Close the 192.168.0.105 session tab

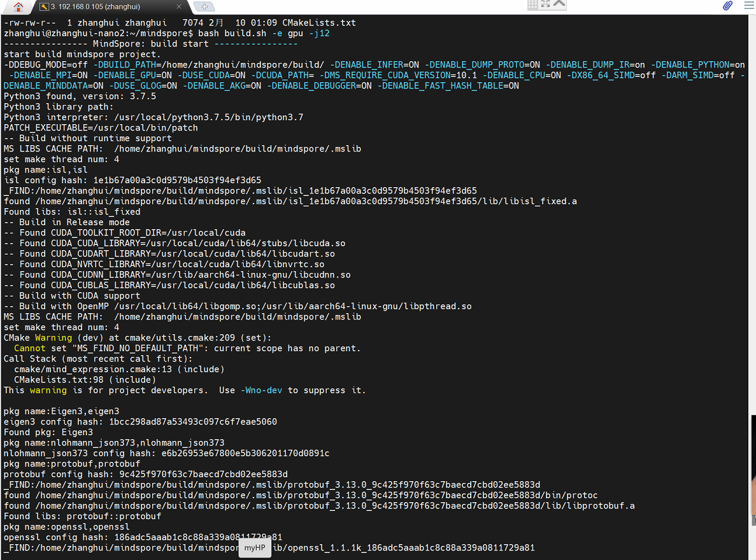click(x=179, y=7)
